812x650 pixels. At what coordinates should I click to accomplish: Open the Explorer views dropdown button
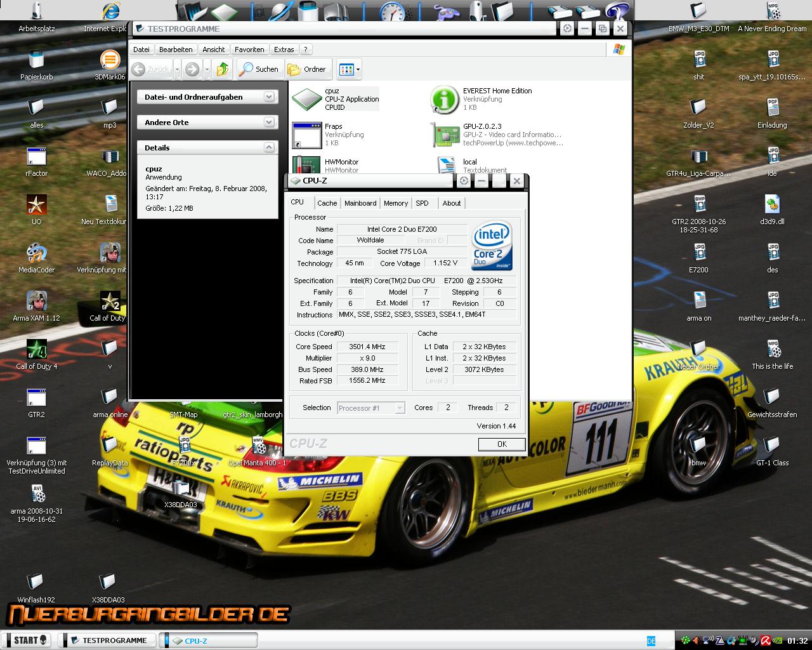(x=349, y=69)
